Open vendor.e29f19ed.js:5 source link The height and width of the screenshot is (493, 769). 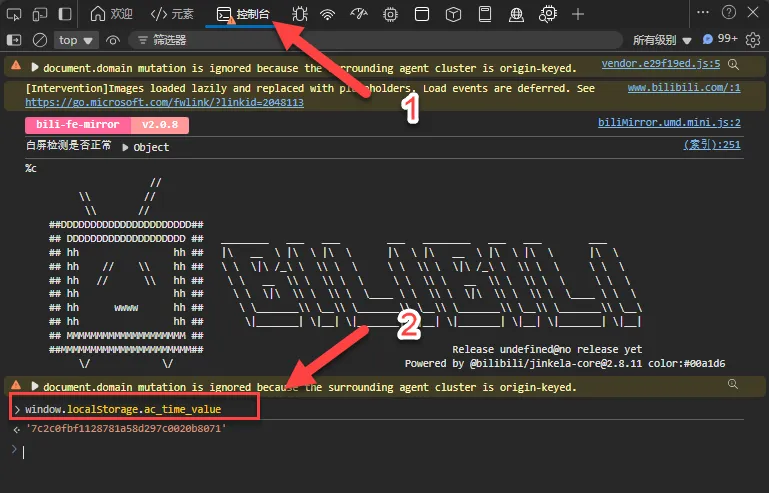point(661,64)
